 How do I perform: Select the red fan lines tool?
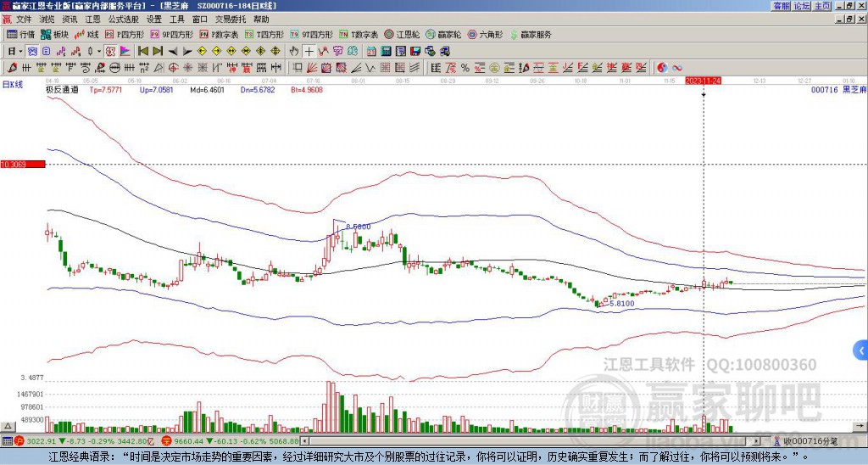(x=312, y=68)
